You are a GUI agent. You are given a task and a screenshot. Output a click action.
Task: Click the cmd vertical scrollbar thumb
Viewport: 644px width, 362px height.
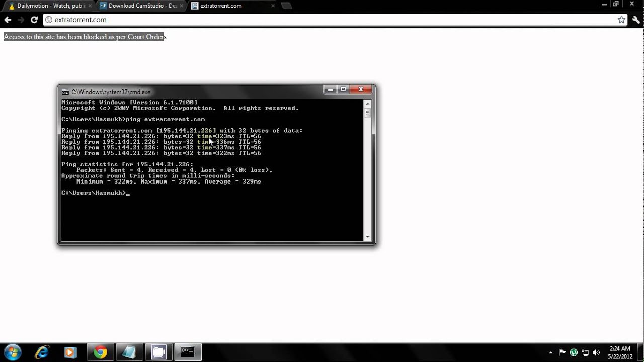coord(367,113)
